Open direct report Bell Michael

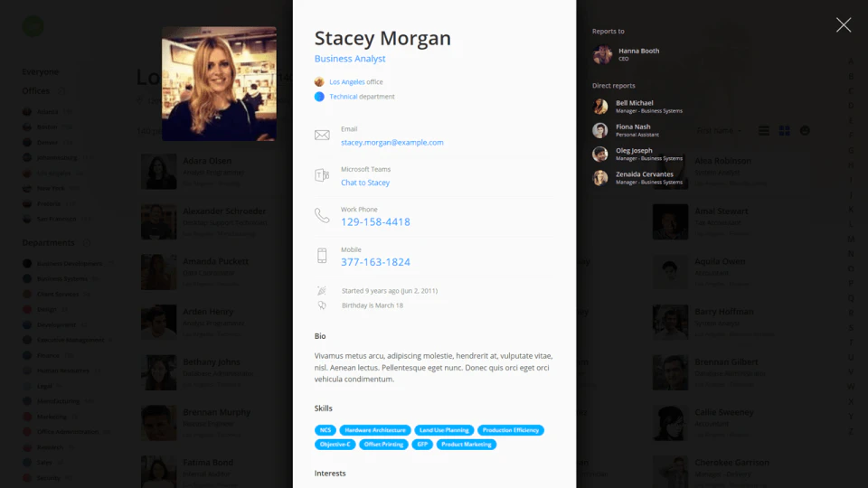tap(637, 107)
